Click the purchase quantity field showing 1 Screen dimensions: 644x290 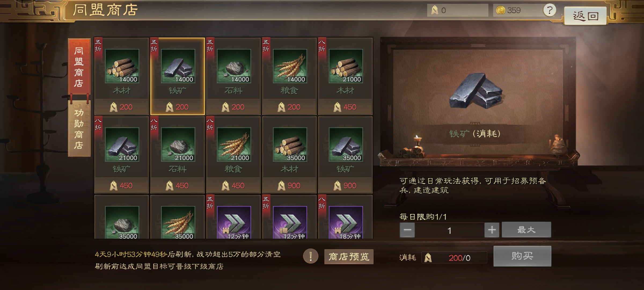coord(449,230)
